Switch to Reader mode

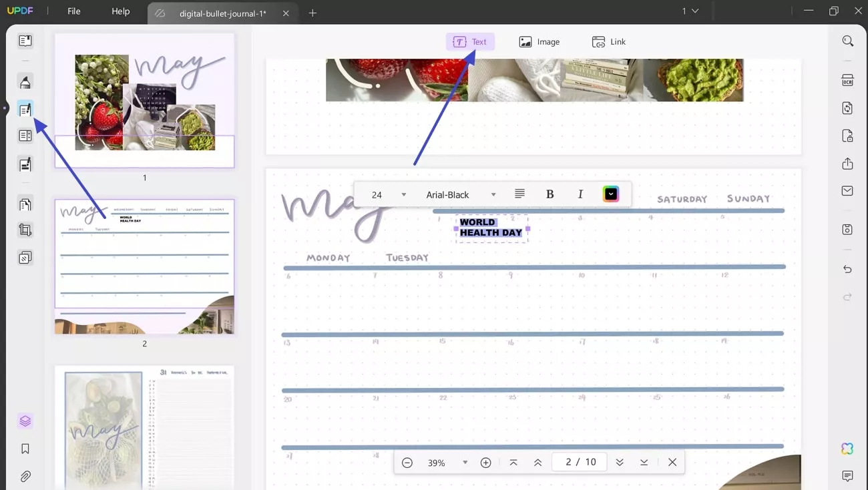(25, 40)
